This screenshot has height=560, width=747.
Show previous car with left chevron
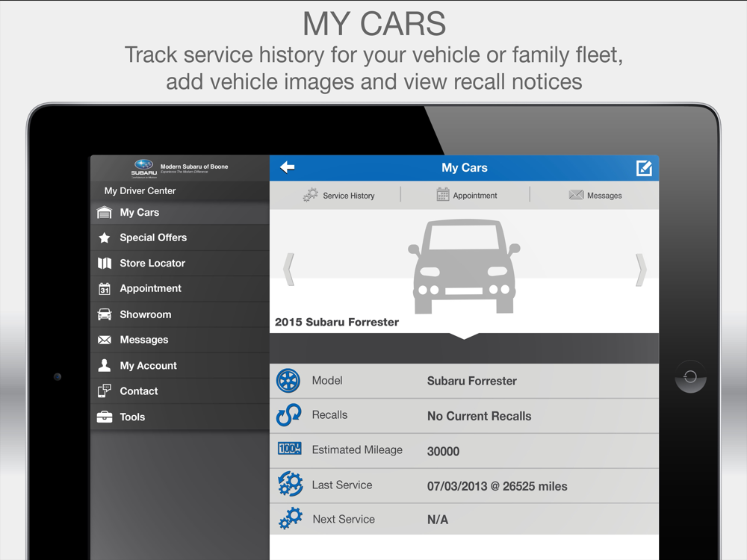288,270
